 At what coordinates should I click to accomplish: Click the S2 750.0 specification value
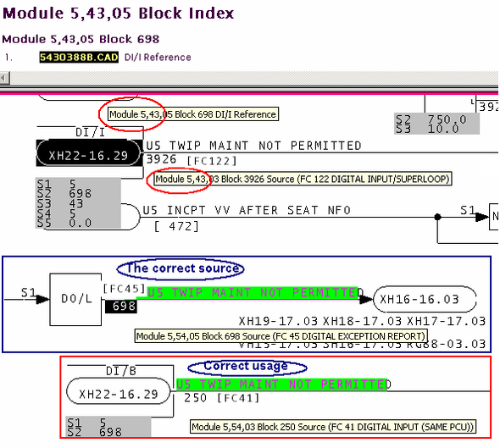[x=431, y=119]
